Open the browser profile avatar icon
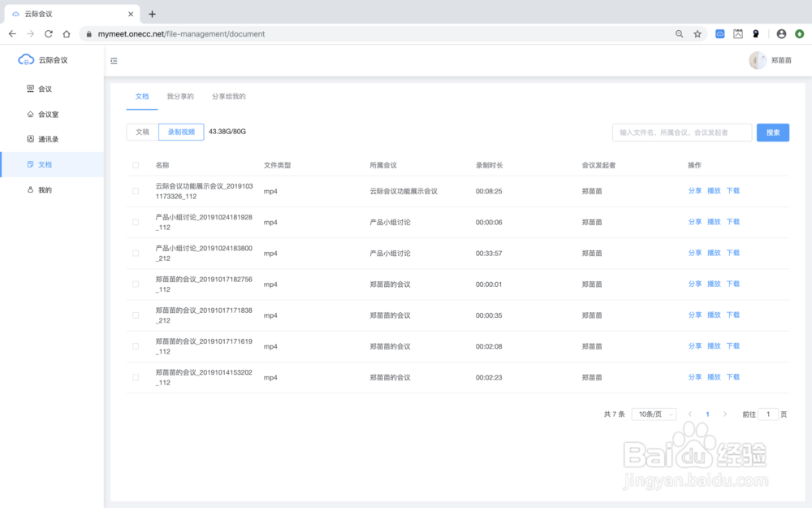 click(x=780, y=34)
